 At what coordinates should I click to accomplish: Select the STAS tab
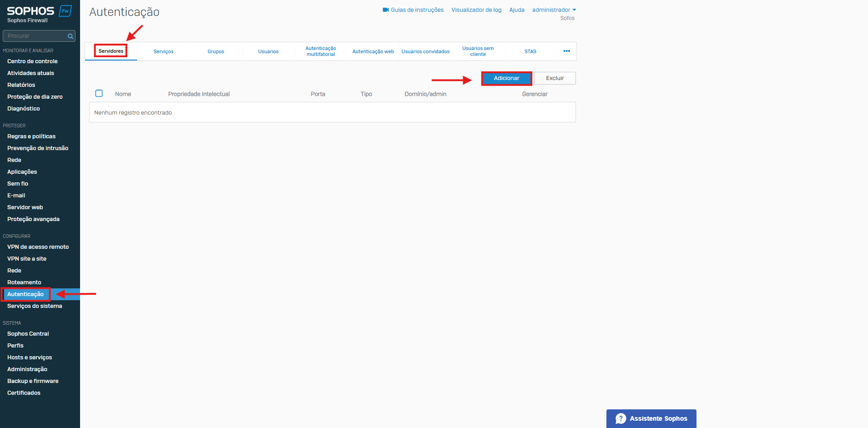530,51
